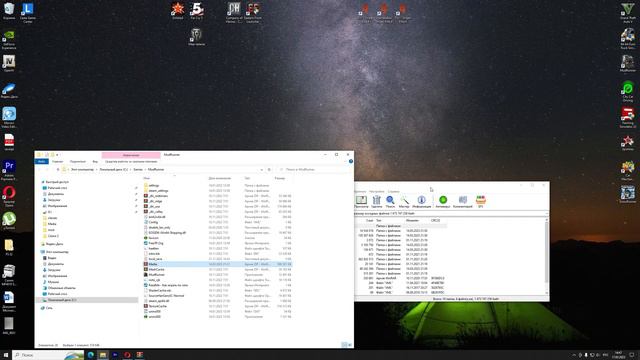
Task: Sort files by the Размер column header
Action: (280, 178)
